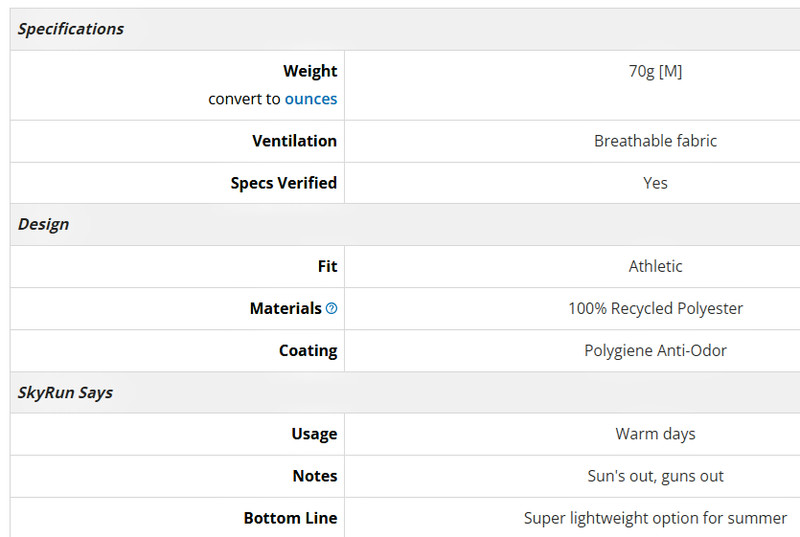
Task: Select the 70g [M] weight value
Action: 655,71
